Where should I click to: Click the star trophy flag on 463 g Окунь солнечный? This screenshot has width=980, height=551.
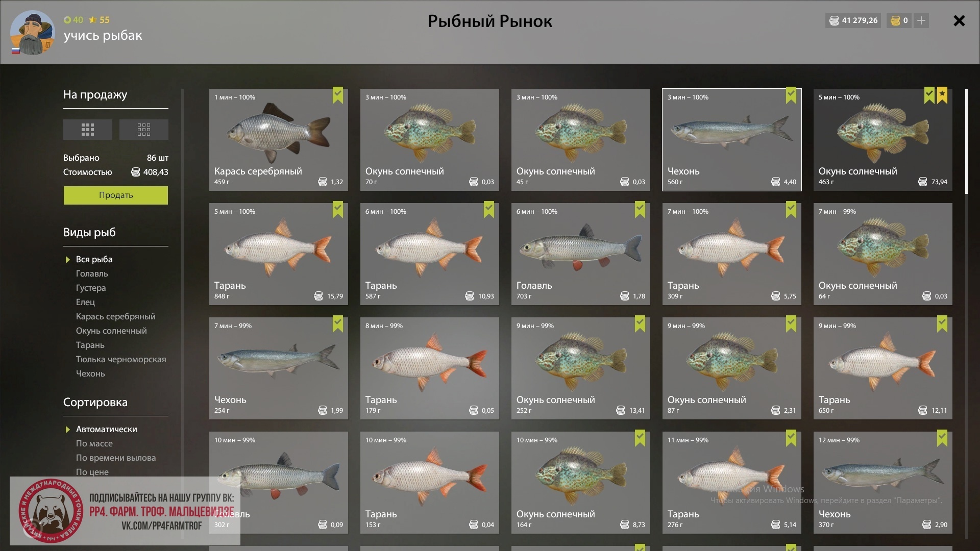click(x=942, y=95)
